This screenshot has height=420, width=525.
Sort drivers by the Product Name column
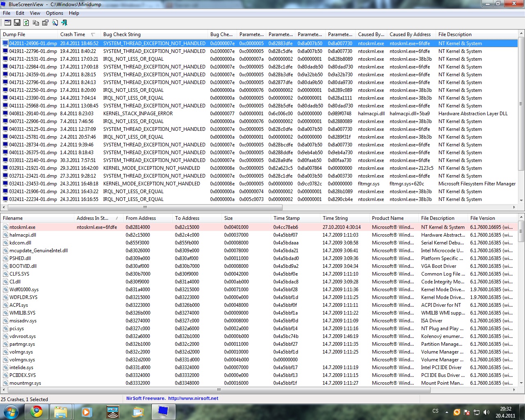pos(394,218)
